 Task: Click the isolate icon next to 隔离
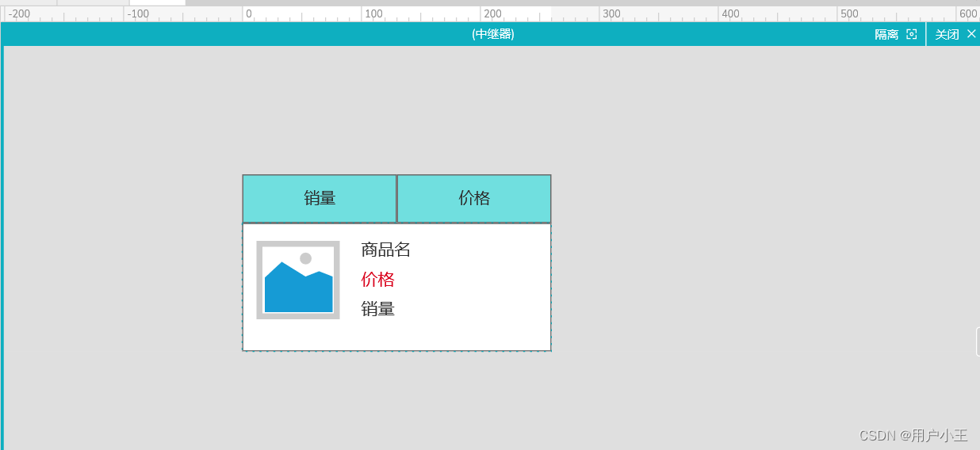[x=911, y=34]
